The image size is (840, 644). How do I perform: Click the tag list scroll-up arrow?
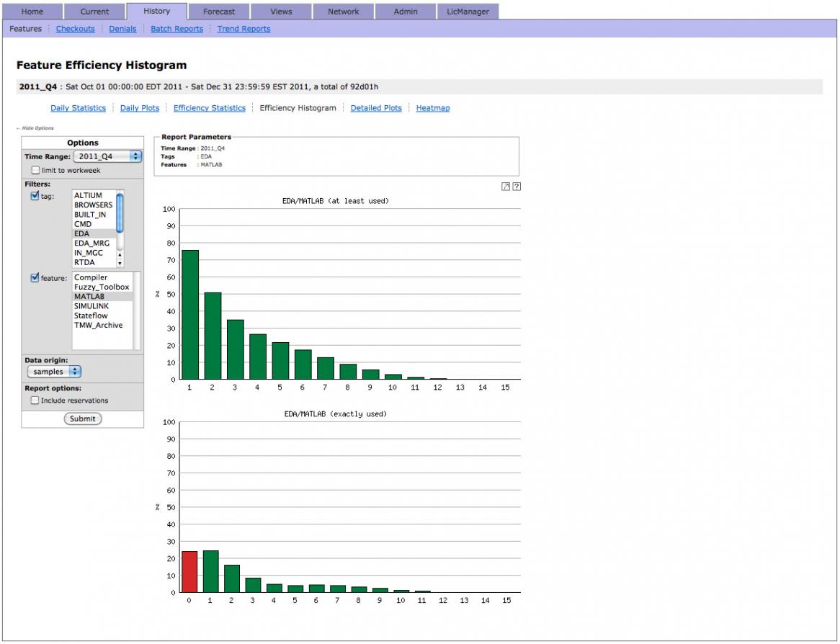pos(120,255)
